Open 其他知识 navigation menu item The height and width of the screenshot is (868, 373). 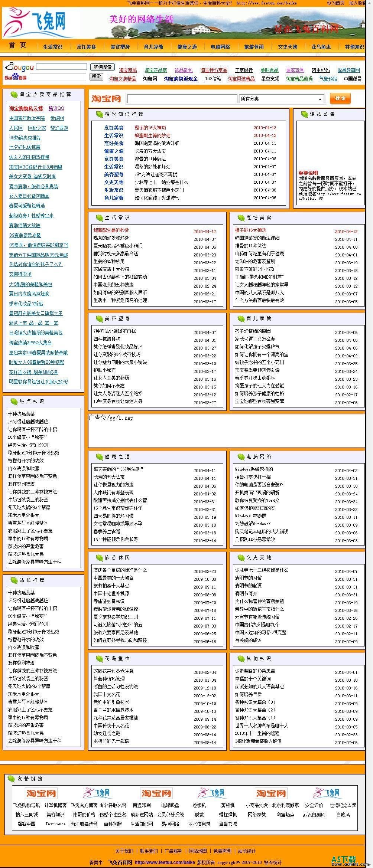pos(354,47)
